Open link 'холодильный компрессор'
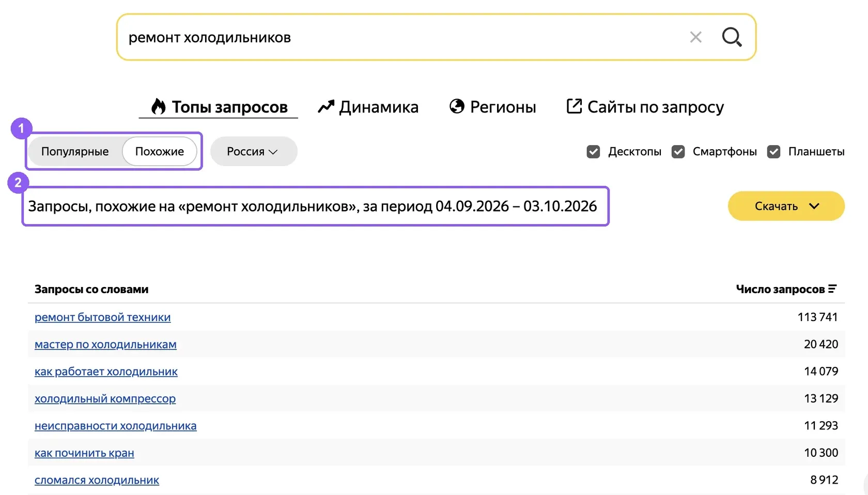868x495 pixels. (105, 398)
